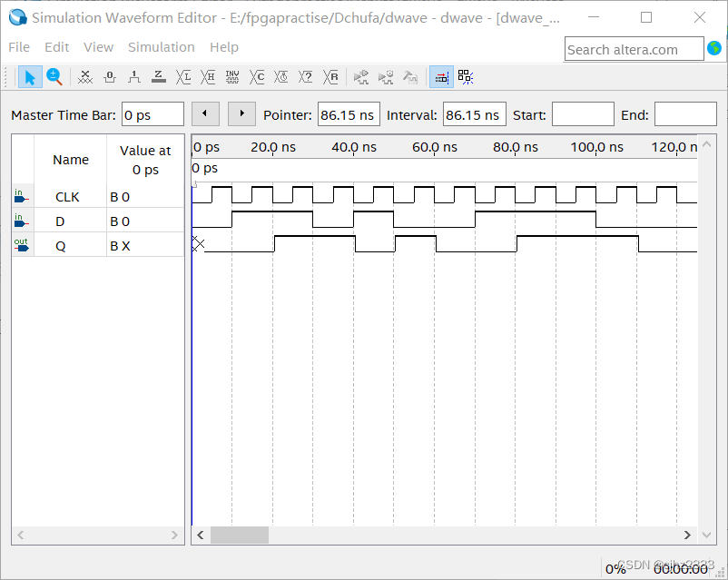The width and height of the screenshot is (728, 580).
Task: Click D input pin icon
Action: [x=22, y=221]
